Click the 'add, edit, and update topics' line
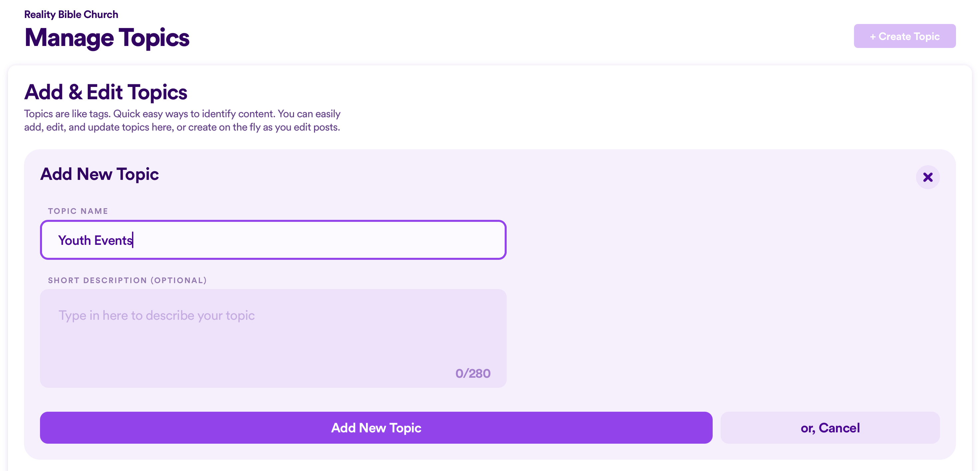980x471 pixels. [x=182, y=127]
